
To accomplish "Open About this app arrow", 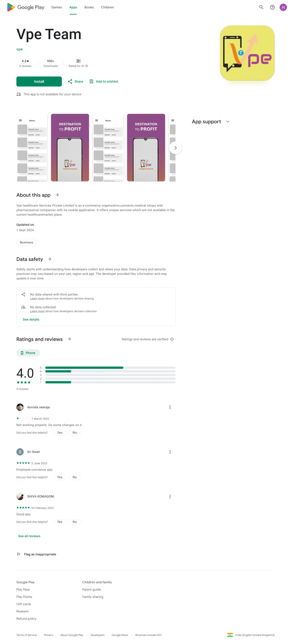I will click(57, 195).
